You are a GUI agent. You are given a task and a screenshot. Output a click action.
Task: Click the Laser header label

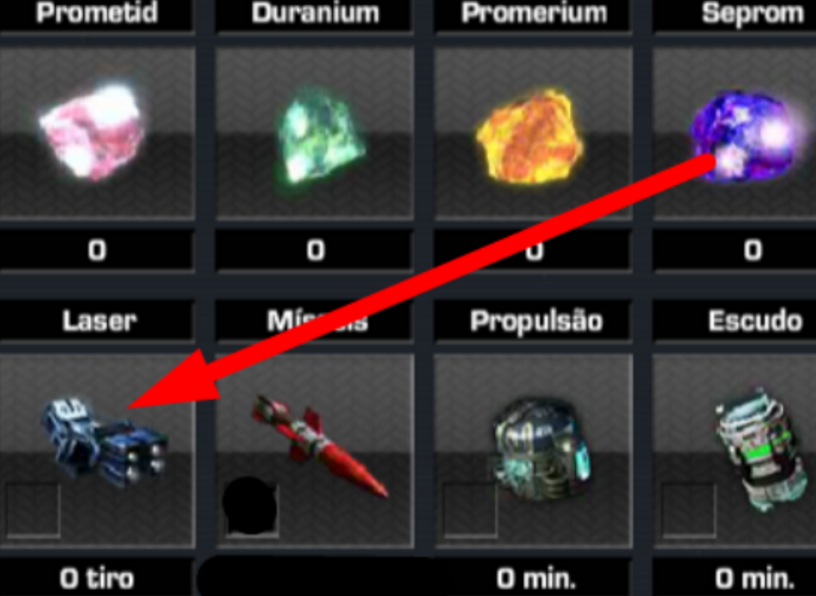click(x=97, y=321)
